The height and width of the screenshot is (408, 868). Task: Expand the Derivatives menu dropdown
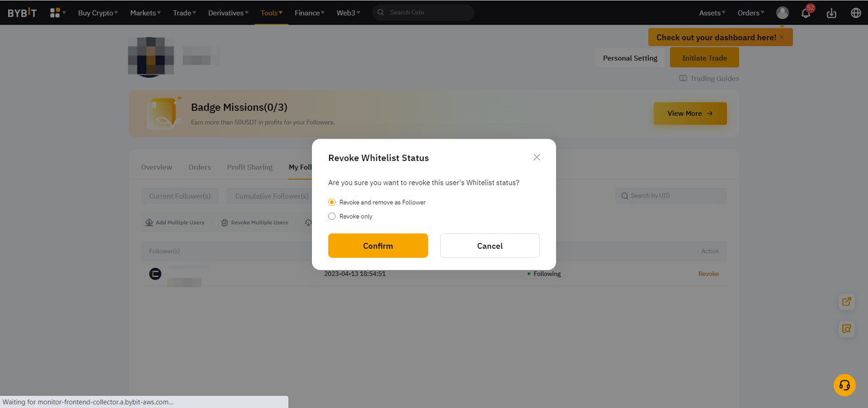pos(229,12)
